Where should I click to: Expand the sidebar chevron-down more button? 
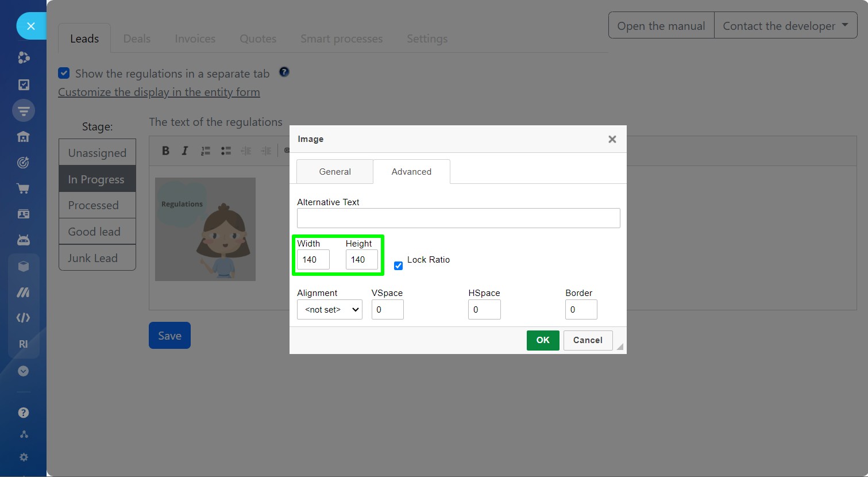(x=24, y=371)
